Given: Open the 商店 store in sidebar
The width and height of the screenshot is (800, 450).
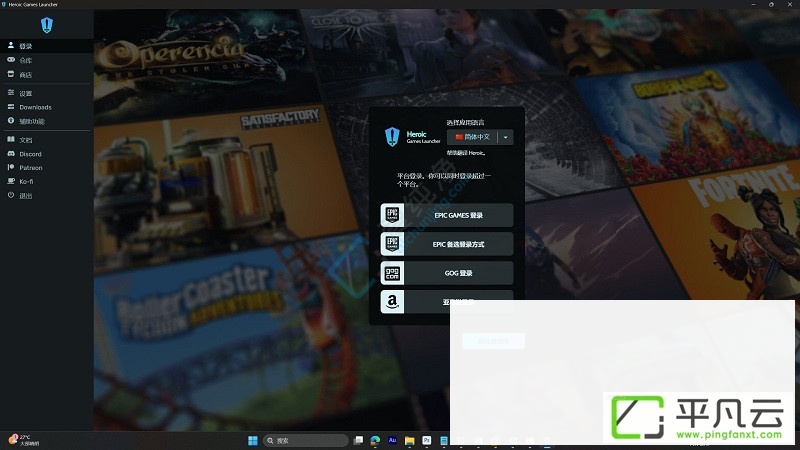Looking at the screenshot, I should pyautogui.click(x=46, y=74).
